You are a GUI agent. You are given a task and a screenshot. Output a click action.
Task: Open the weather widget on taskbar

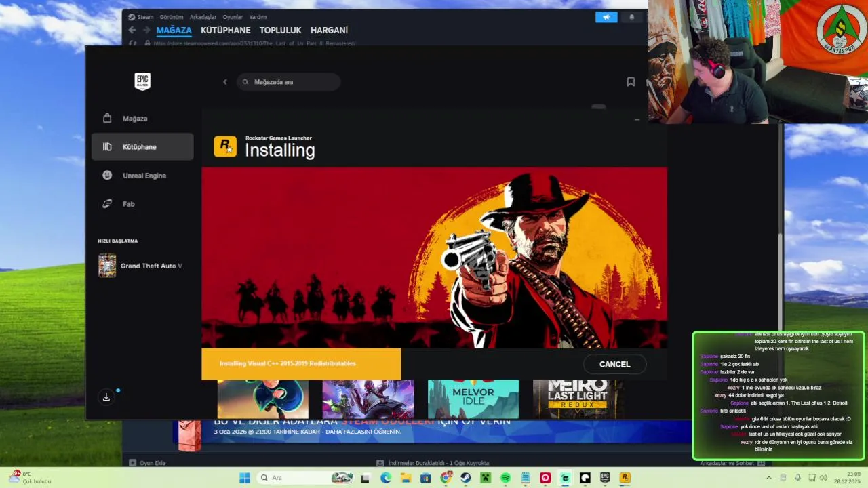tap(31, 478)
